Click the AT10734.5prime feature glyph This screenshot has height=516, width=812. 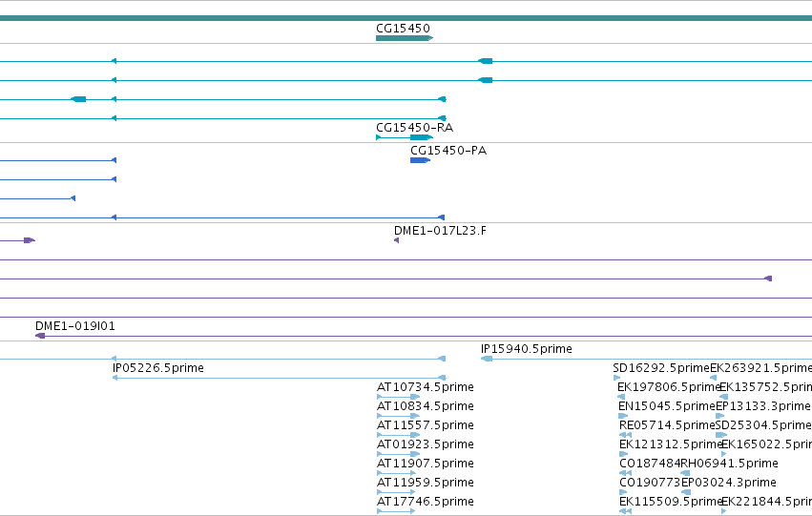point(398,397)
